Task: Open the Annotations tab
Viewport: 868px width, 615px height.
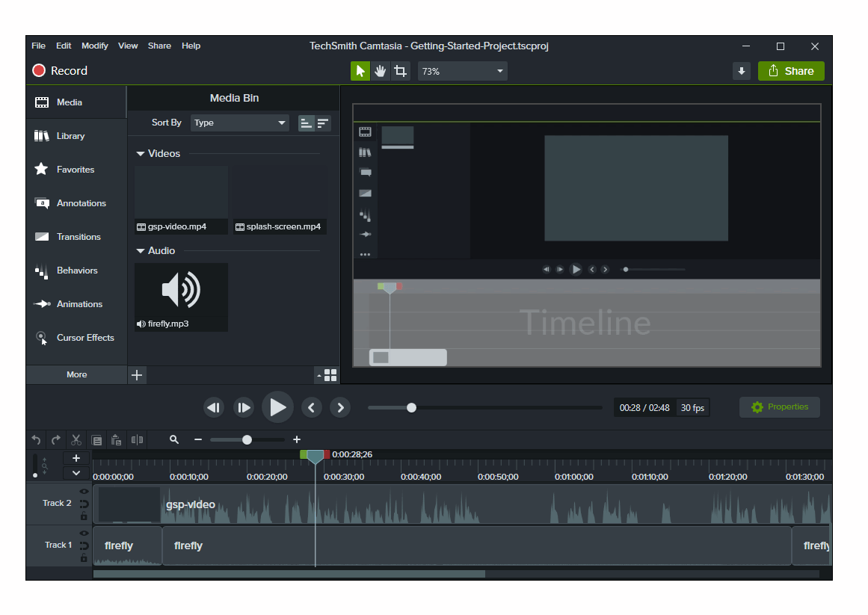Action: 76,203
